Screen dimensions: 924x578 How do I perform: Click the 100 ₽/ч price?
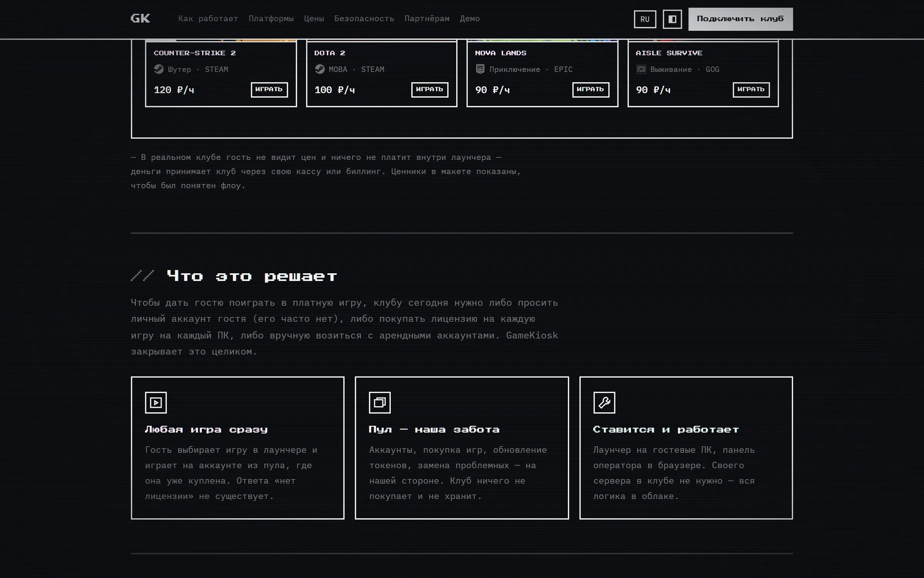335,90
